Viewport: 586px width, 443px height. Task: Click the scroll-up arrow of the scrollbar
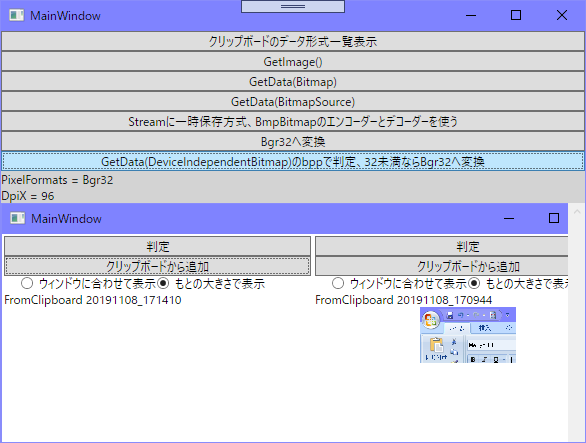[577, 212]
